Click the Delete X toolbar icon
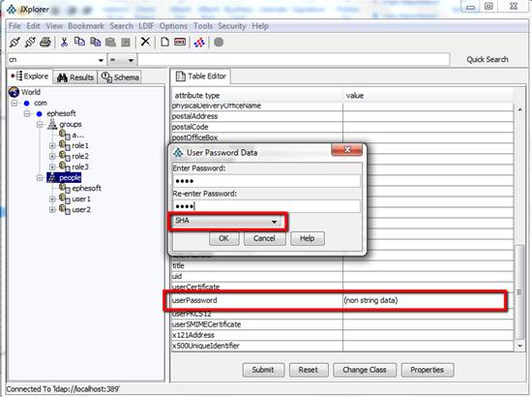The width and height of the screenshot is (532, 397). [x=145, y=42]
